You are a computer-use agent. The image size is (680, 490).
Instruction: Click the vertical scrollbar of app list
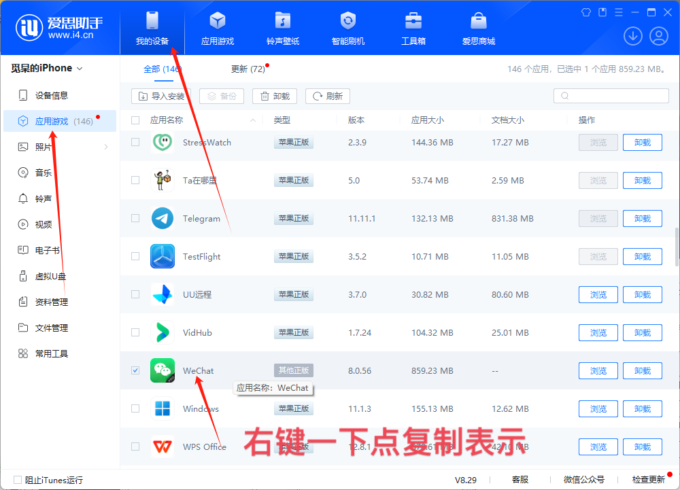tap(677, 246)
